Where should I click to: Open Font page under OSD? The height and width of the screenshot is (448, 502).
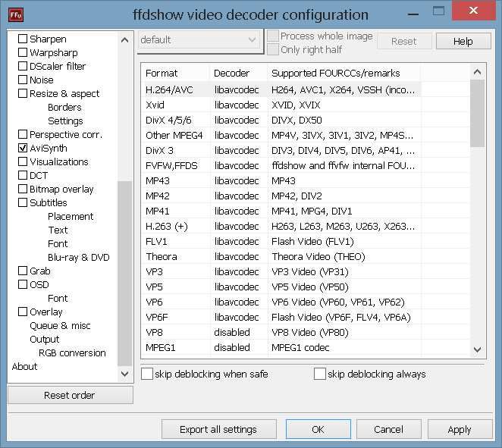(x=58, y=298)
